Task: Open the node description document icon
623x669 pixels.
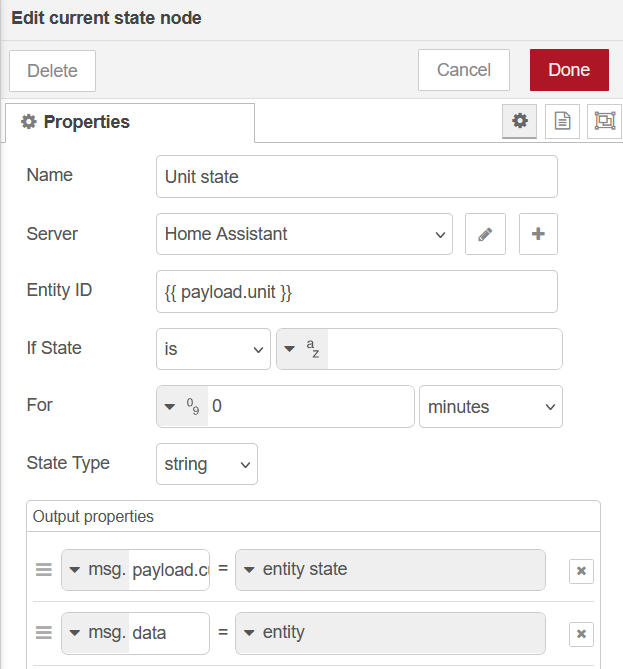Action: click(562, 121)
